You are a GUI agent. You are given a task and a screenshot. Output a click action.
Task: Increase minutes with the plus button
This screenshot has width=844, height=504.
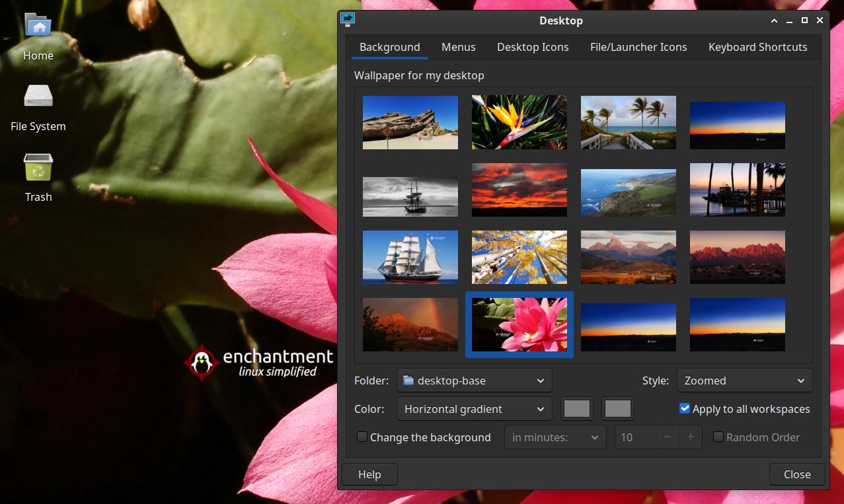691,437
